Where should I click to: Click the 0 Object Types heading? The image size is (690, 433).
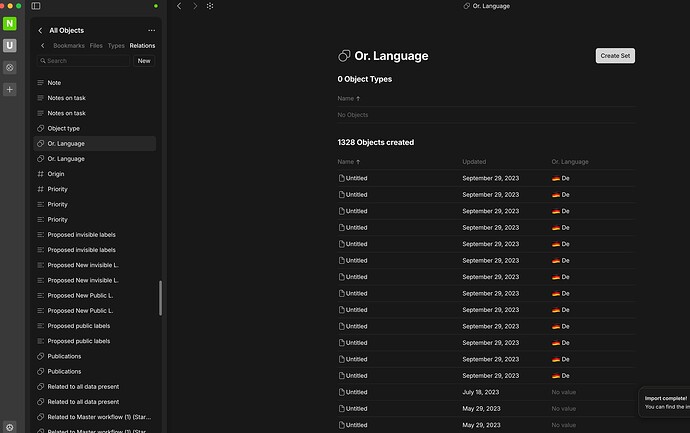click(x=364, y=79)
